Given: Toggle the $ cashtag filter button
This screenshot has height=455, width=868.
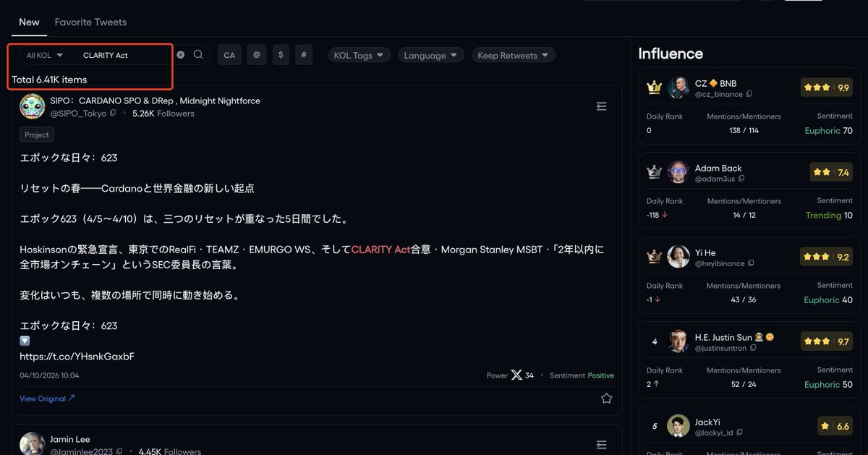Looking at the screenshot, I should pos(281,55).
